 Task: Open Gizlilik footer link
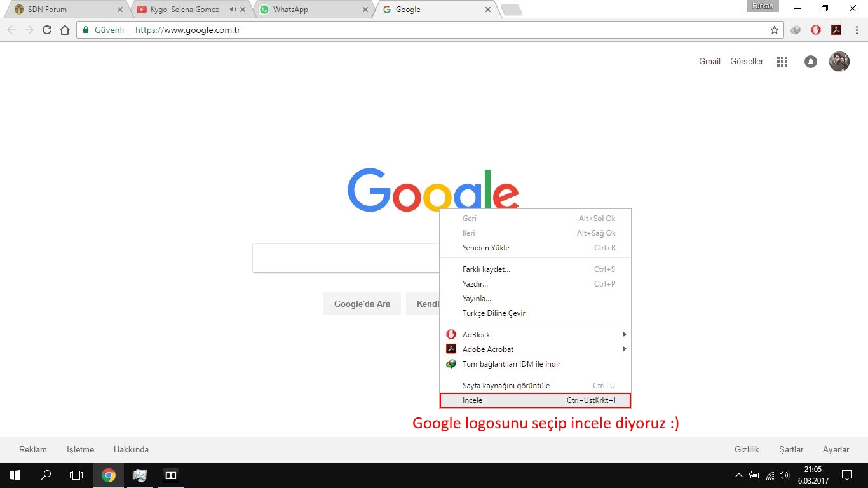pos(747,449)
